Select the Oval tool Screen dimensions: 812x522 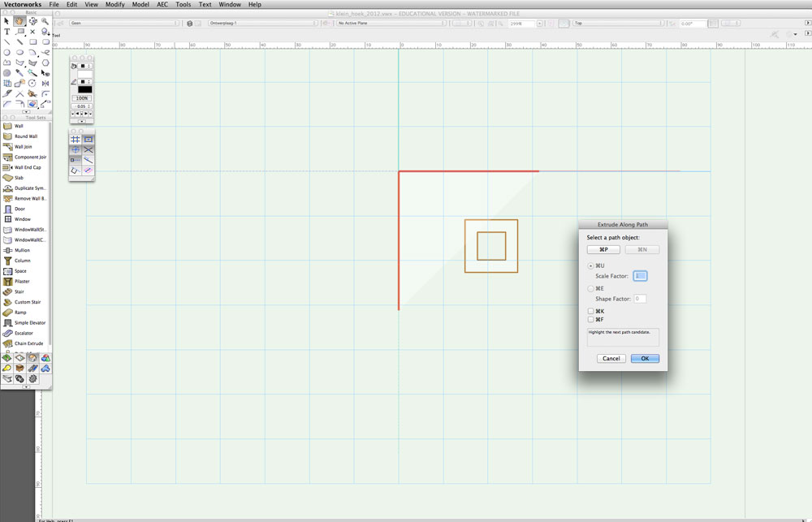coord(19,52)
